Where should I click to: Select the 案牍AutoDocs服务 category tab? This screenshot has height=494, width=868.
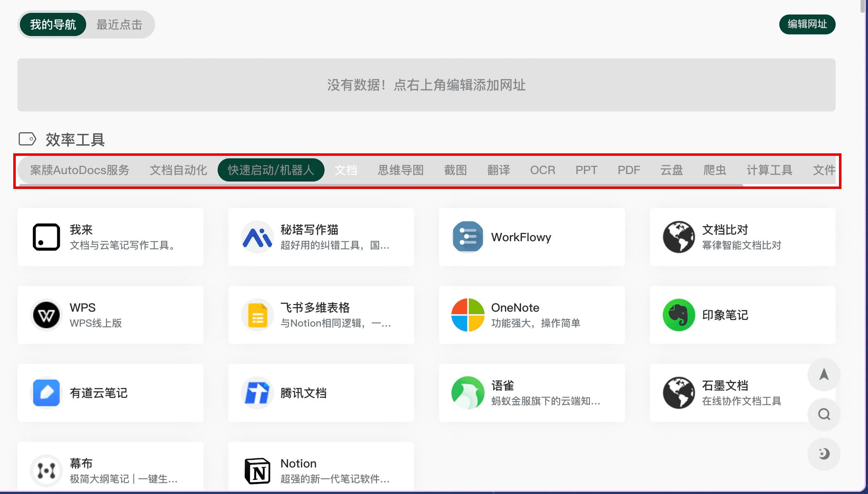80,170
